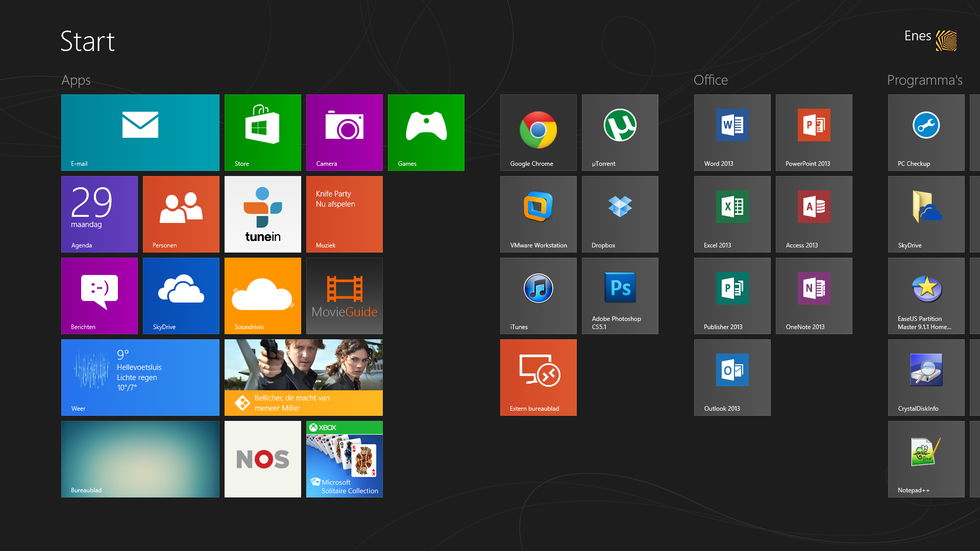This screenshot has width=980, height=551.
Task: Click the Enes user account picture
Action: 946,40
